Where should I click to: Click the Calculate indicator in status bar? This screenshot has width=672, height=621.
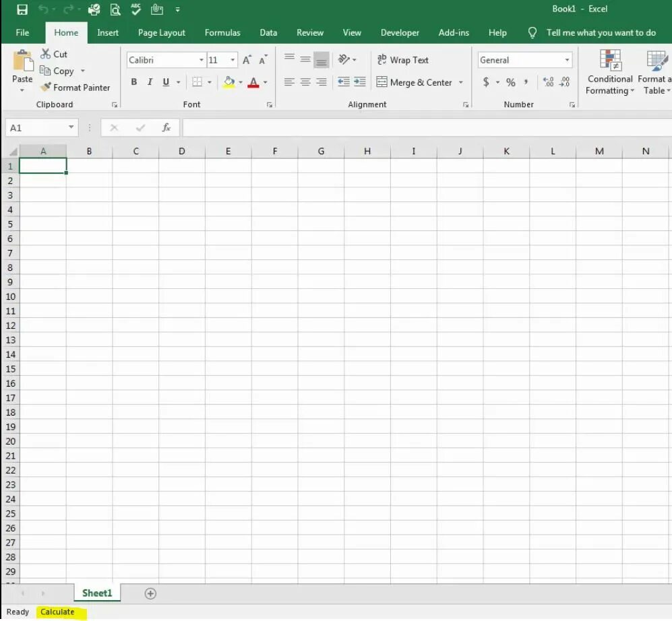point(58,612)
